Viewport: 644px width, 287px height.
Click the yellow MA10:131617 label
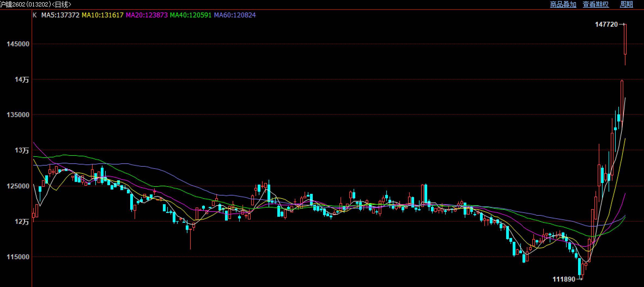(102, 15)
